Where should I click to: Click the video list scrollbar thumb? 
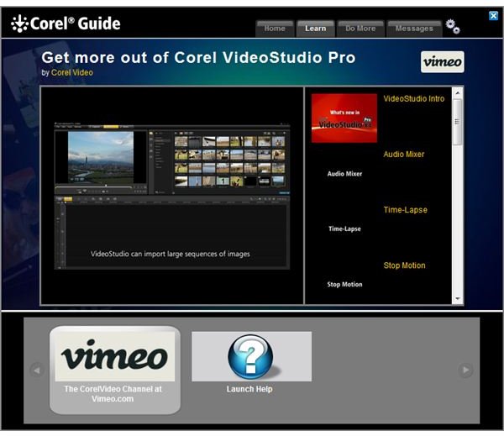458,122
